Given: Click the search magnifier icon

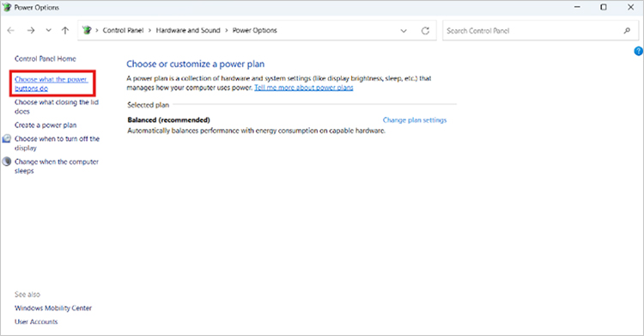Looking at the screenshot, I should click(x=627, y=31).
